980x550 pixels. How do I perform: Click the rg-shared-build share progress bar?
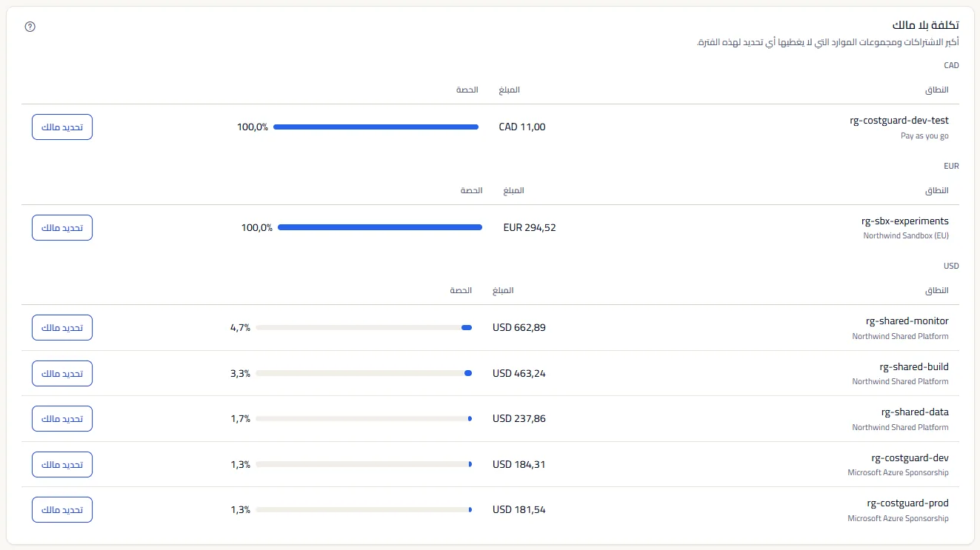(364, 373)
